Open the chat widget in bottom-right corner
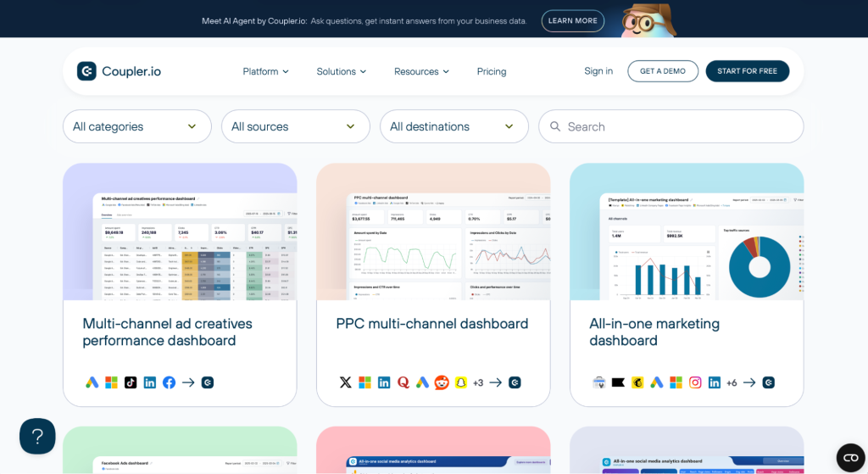The image size is (868, 474). tap(850, 457)
